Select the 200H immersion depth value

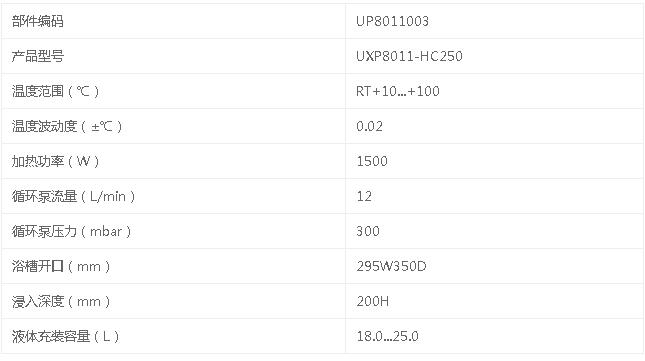tap(372, 301)
